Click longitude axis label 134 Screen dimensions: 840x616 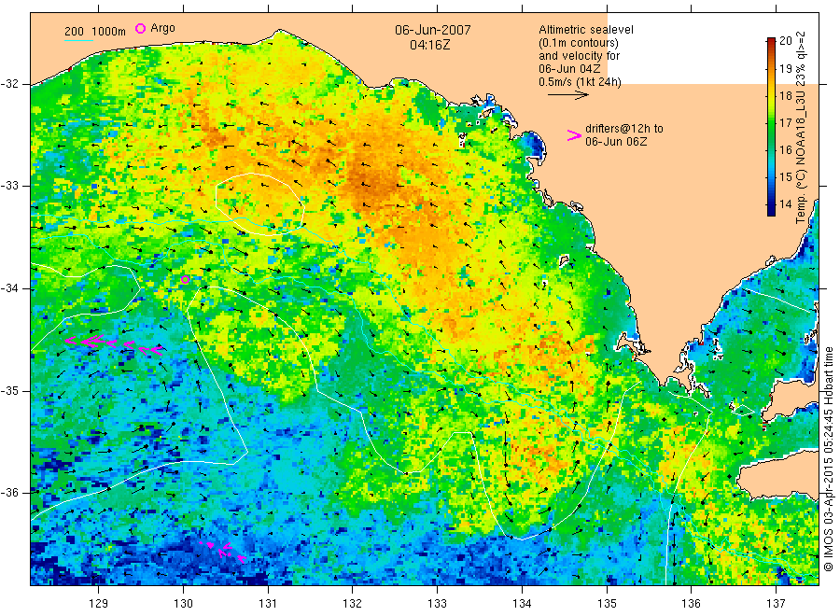click(x=522, y=604)
